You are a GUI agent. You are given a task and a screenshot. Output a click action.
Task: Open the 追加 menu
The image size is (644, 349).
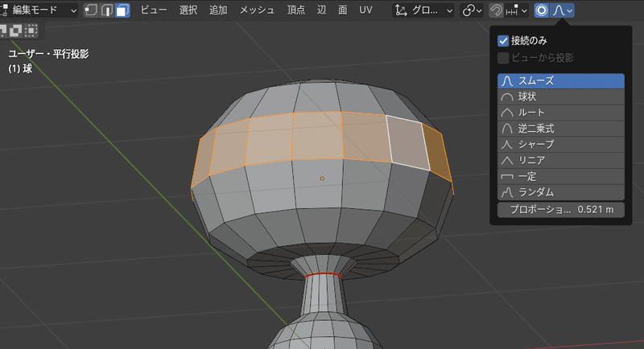(x=218, y=10)
